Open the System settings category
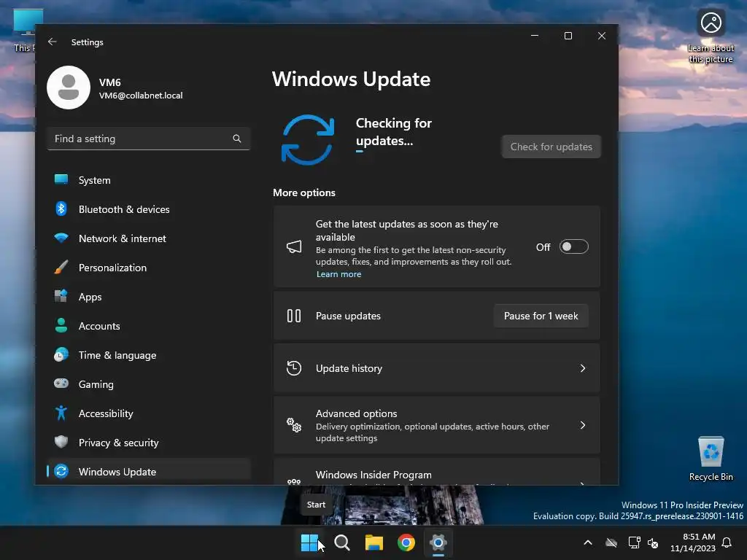747x560 pixels. click(149, 180)
